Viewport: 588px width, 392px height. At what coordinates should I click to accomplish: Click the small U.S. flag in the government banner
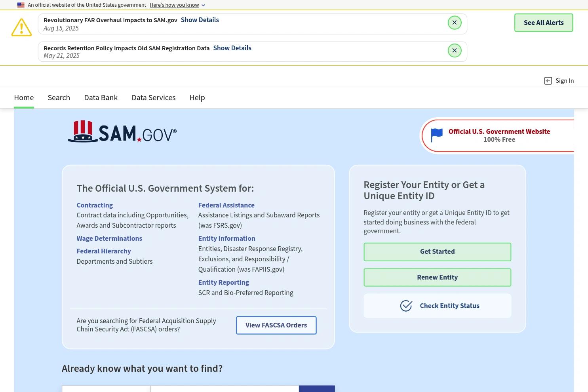pos(20,4)
